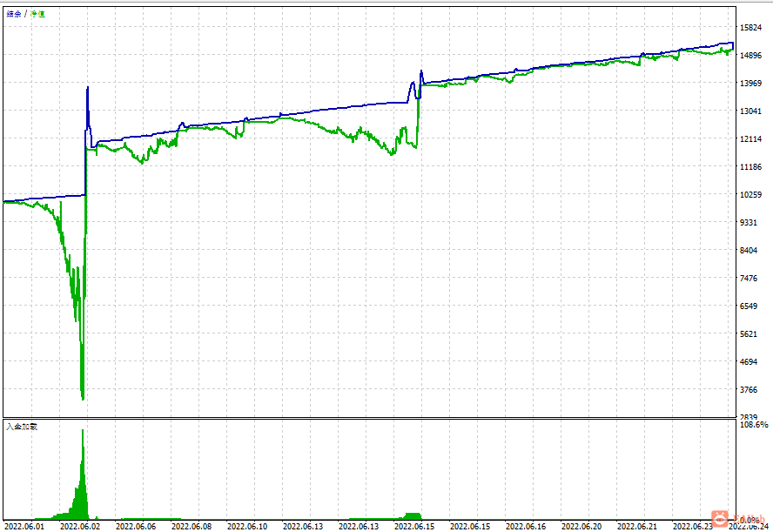Click the lowest point of the green equity curve
The height and width of the screenshot is (532, 773).
pos(83,399)
